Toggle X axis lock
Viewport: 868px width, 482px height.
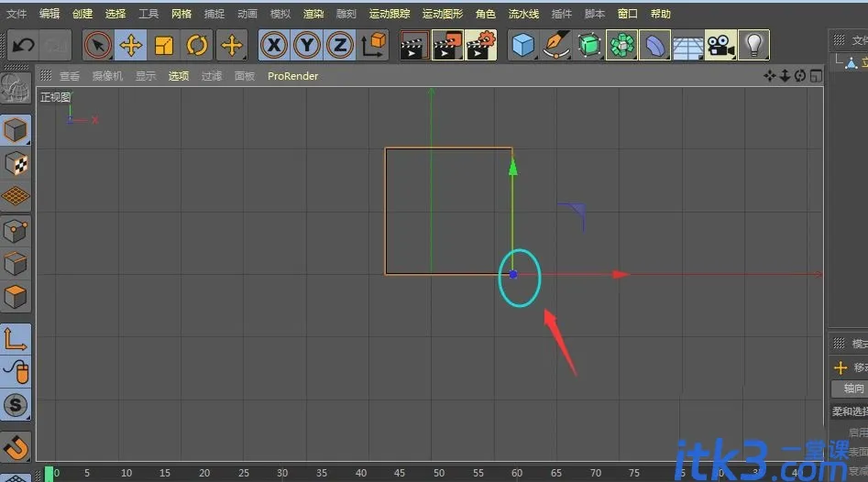tap(274, 46)
